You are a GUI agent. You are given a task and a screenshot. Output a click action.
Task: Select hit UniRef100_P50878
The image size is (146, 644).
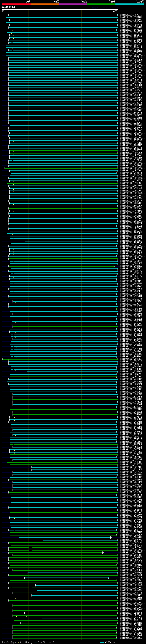point(131,93)
